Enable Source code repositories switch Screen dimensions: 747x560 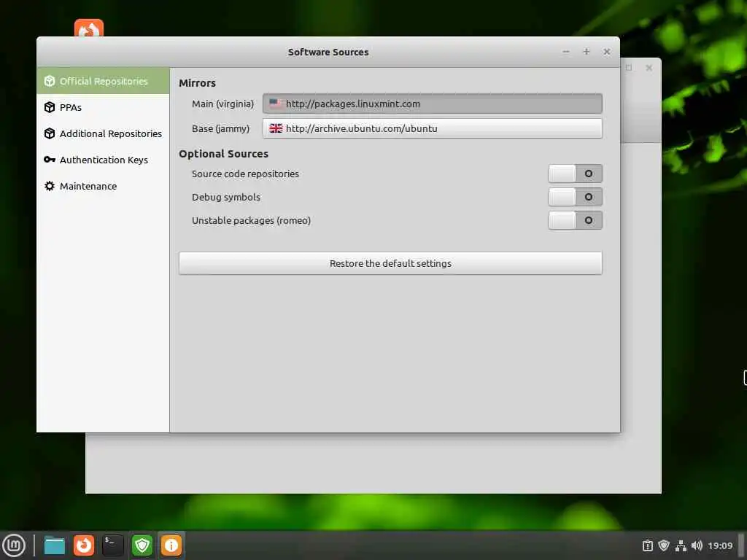(x=575, y=174)
